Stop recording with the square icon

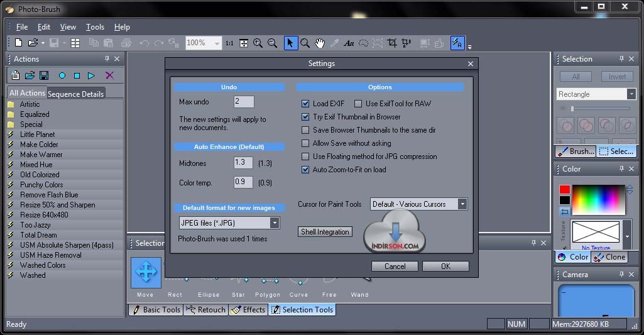click(77, 75)
